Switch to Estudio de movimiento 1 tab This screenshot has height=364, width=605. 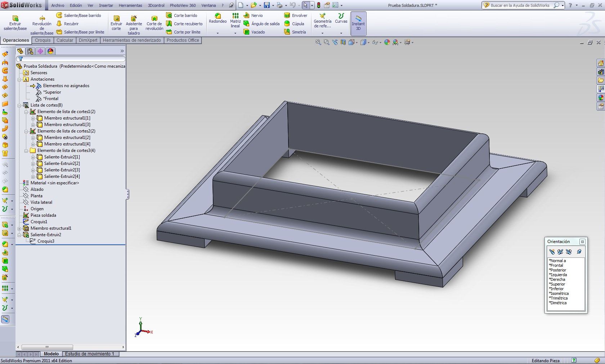coord(90,354)
